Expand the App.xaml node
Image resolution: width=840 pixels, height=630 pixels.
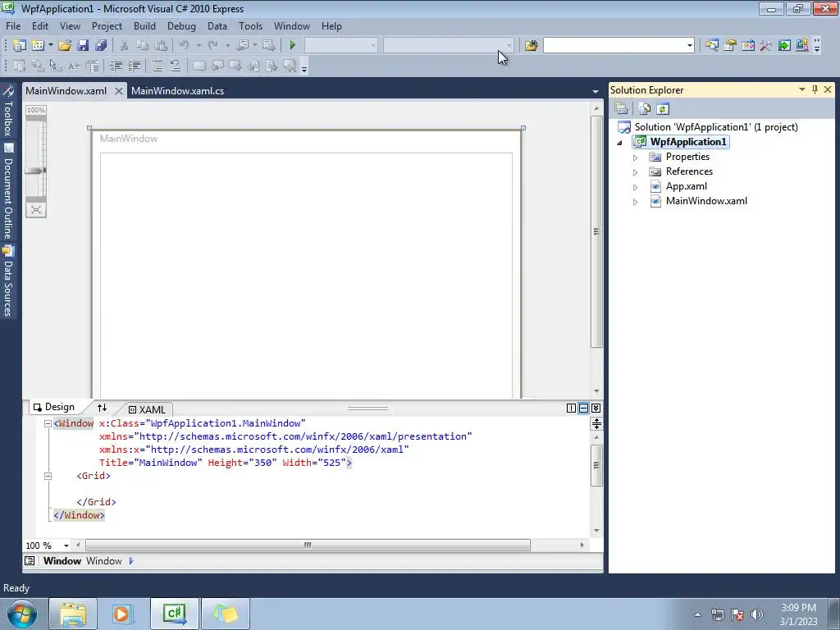(x=636, y=187)
